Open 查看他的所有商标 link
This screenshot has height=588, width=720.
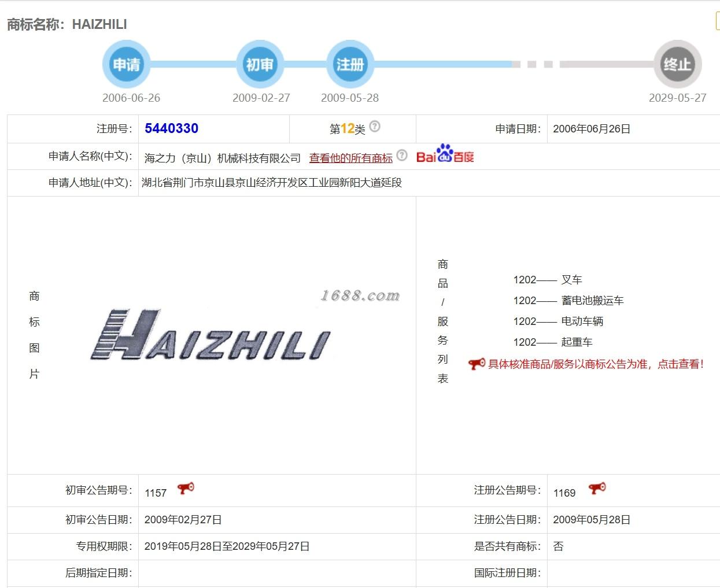[351, 158]
